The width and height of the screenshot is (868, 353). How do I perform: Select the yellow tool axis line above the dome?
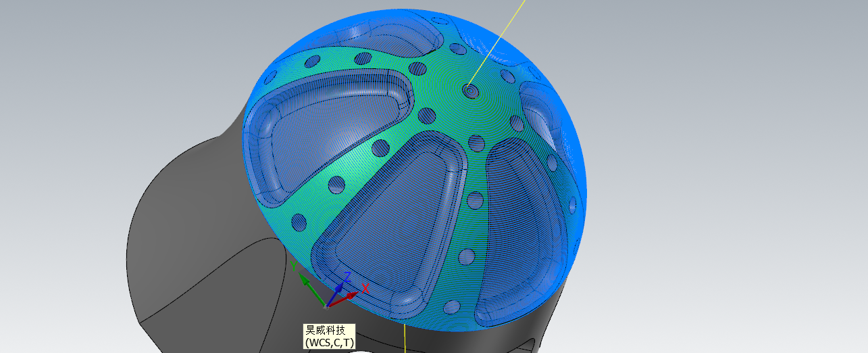tap(498, 43)
